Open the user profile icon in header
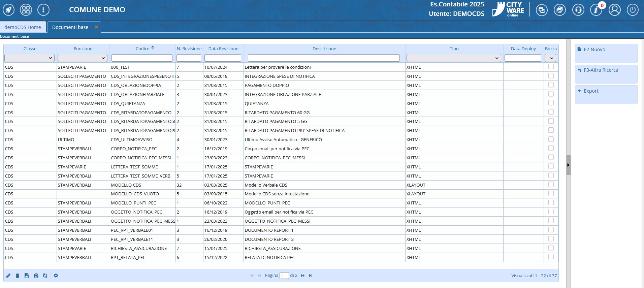Image resolution: width=644 pixels, height=288 pixels. (x=614, y=10)
